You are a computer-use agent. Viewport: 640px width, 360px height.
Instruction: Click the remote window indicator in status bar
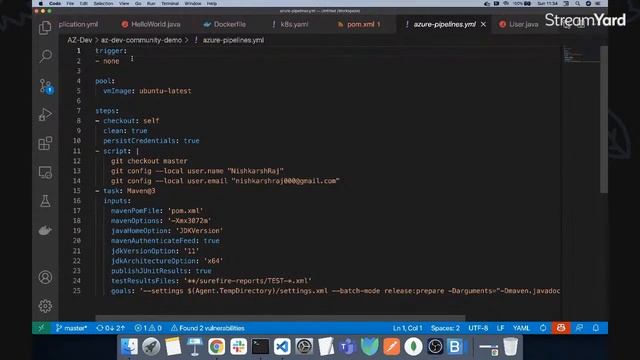click(x=41, y=328)
